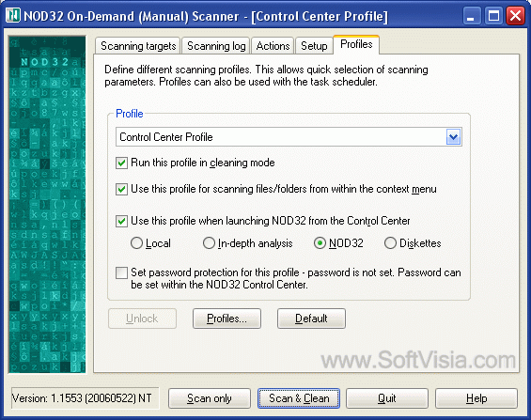531x420 pixels.
Task: Click the Scan & Clean button
Action: tap(299, 398)
